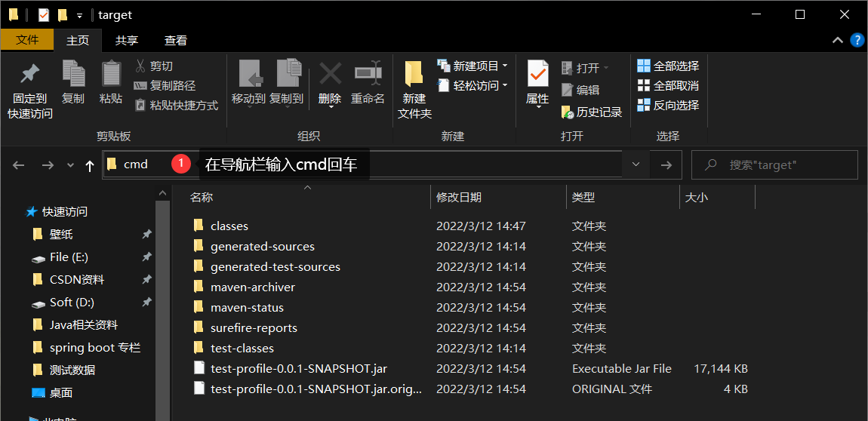This screenshot has height=421, width=868.
Task: Click address bar containing cmd
Action: (x=362, y=164)
